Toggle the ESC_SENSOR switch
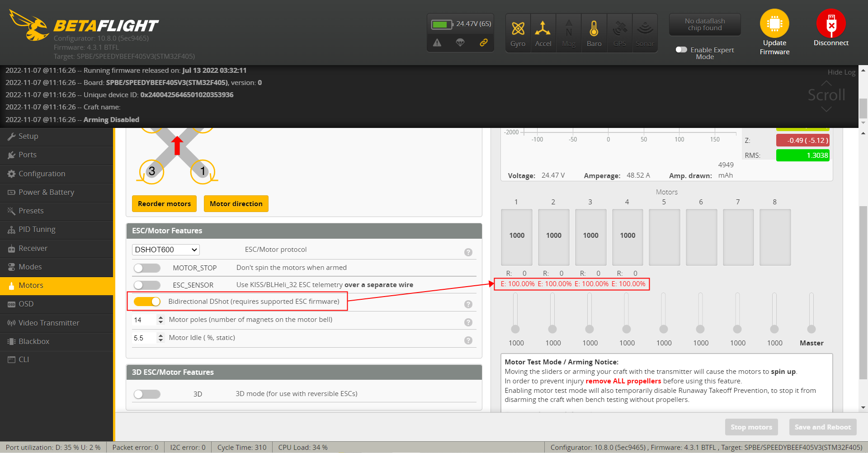The height and width of the screenshot is (453, 868). tap(147, 285)
